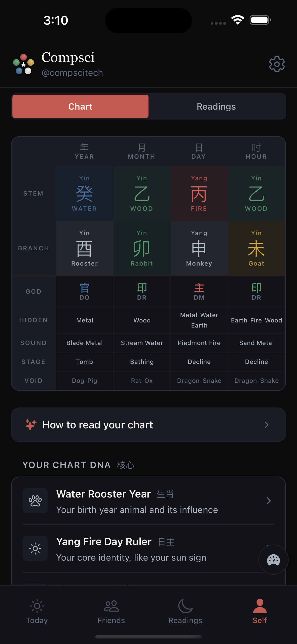Select the Chart tab
The image size is (297, 644).
click(x=80, y=106)
